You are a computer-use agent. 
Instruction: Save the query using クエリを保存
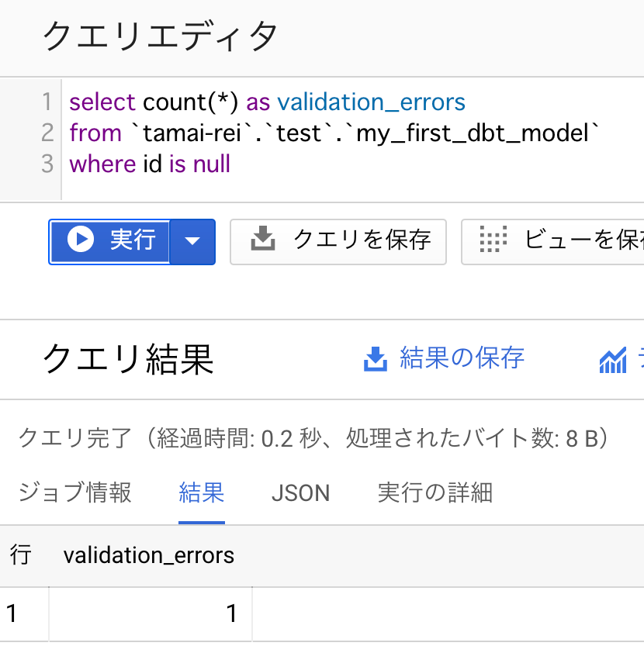pos(338,241)
